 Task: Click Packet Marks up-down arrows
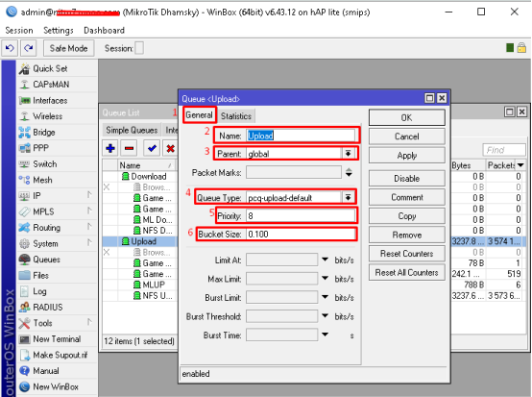pos(349,172)
